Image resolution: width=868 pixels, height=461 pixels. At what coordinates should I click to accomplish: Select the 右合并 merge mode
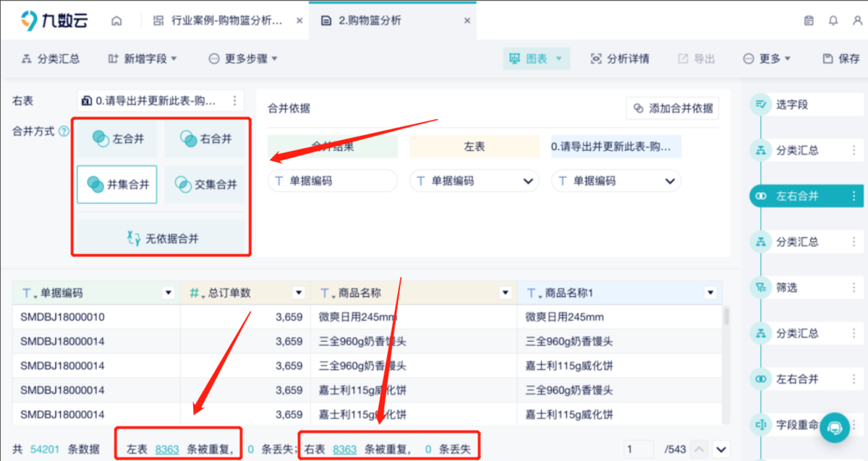tap(206, 139)
